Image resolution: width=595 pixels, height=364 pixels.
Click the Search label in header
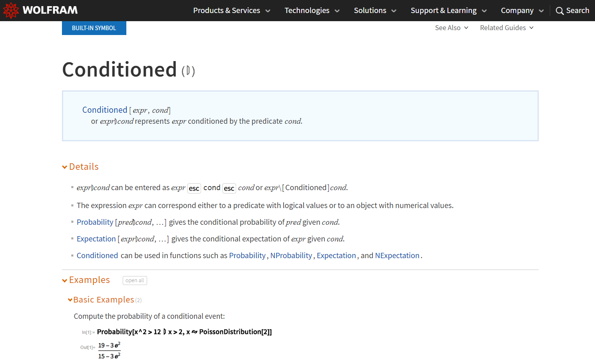[x=577, y=11]
